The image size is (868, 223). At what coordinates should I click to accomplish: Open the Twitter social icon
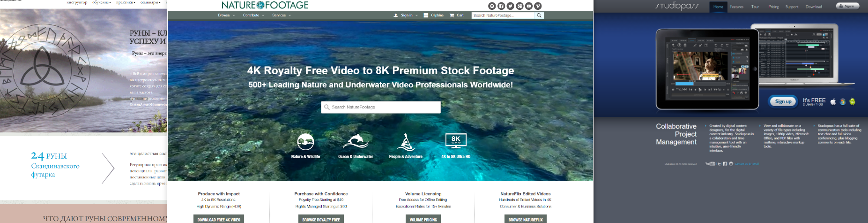click(510, 6)
